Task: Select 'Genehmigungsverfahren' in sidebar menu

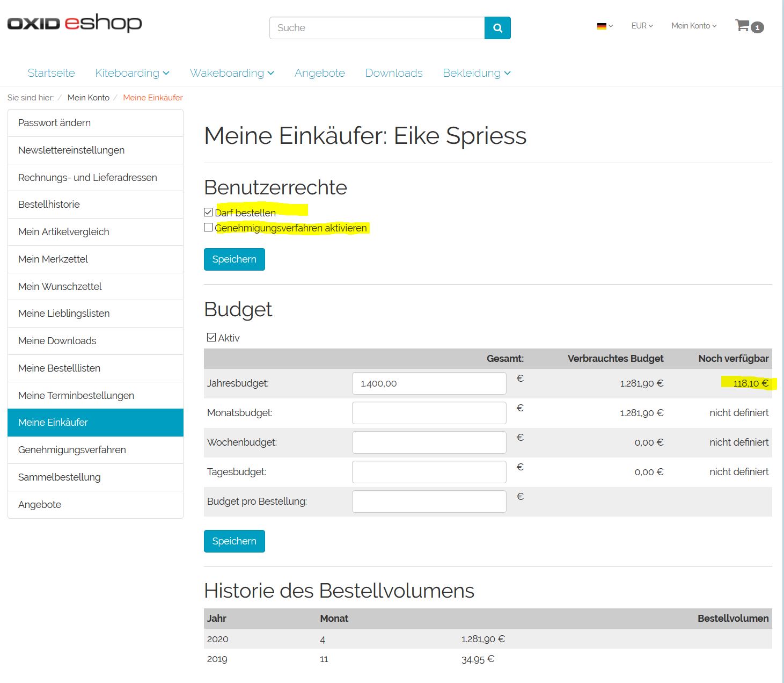Action: (x=72, y=450)
